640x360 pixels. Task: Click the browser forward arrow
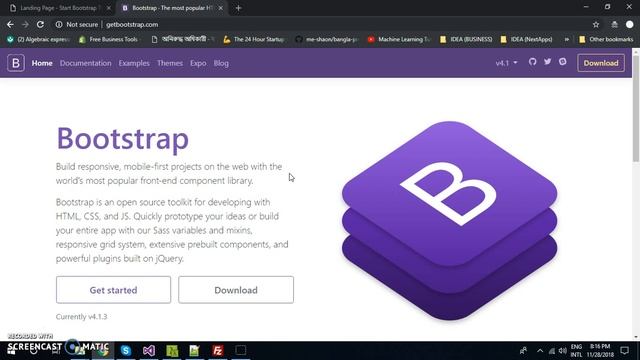click(25, 24)
